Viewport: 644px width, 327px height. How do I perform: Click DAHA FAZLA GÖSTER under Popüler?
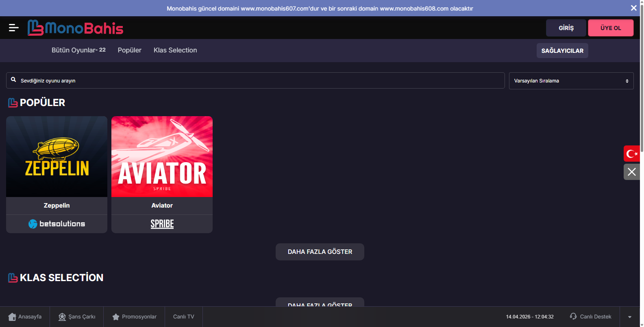click(320, 252)
